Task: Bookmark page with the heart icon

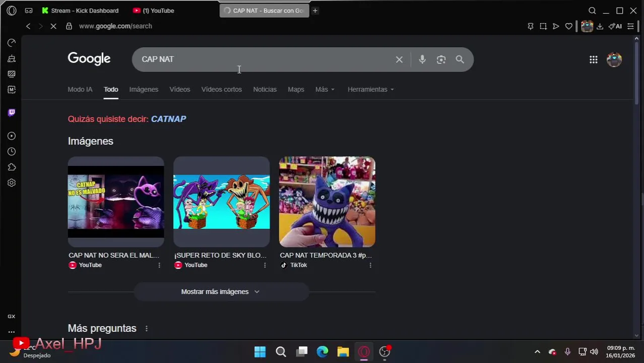Action: (569, 26)
